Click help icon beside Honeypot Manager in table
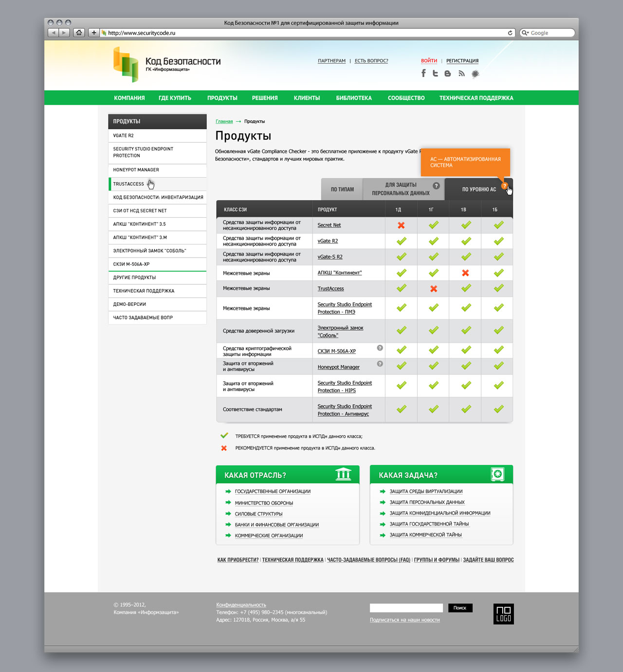Viewport: 623px width, 672px height. (x=380, y=364)
